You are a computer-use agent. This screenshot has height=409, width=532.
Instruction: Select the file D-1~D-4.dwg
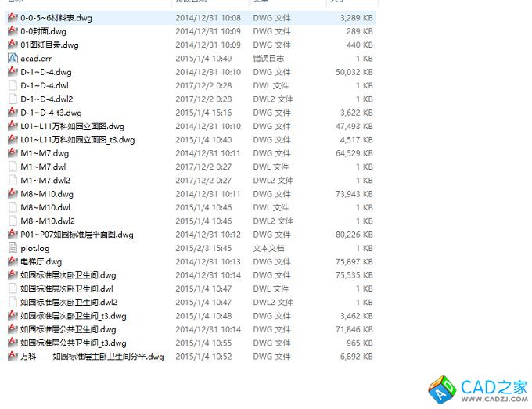coord(46,72)
